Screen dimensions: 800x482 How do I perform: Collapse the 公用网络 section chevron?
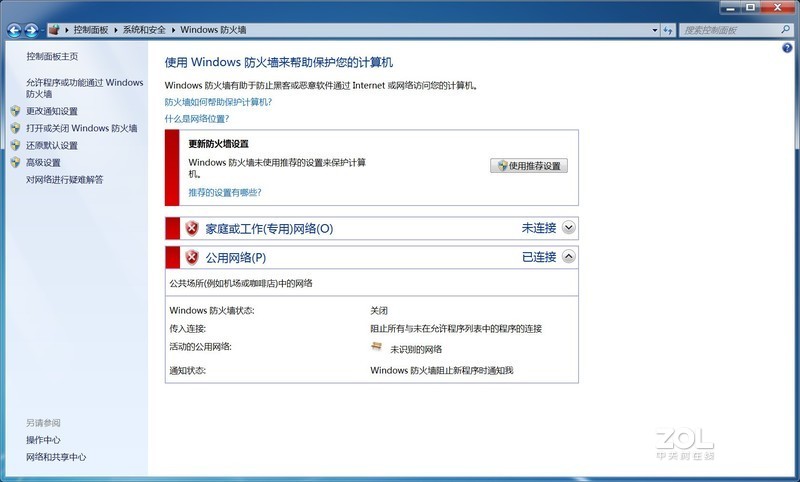click(x=568, y=257)
